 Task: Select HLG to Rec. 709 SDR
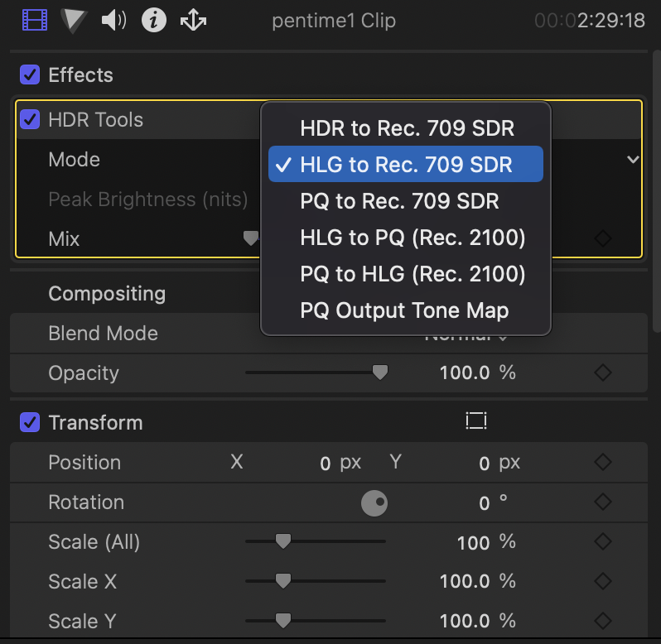tap(406, 164)
